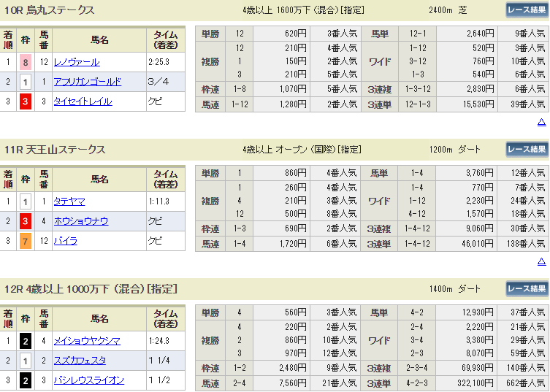Click 枠連 payout 1,070円
The width and height of the screenshot is (550, 392).
pos(293,89)
